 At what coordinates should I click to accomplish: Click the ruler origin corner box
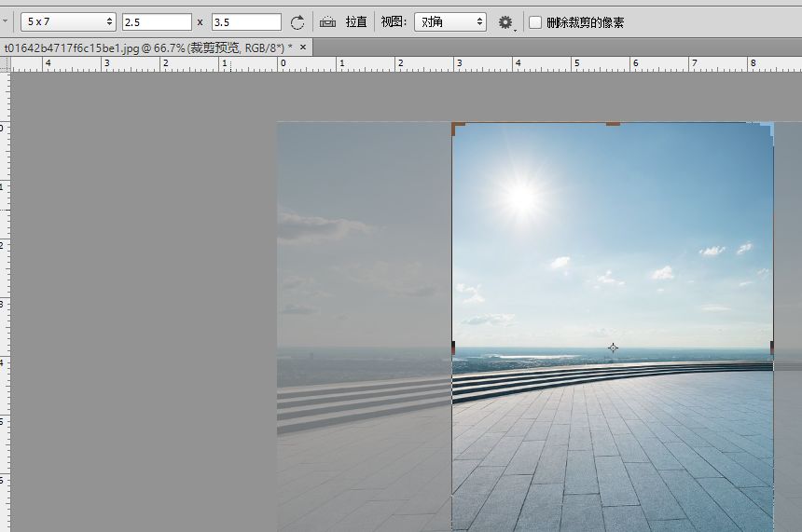pyautogui.click(x=5, y=64)
